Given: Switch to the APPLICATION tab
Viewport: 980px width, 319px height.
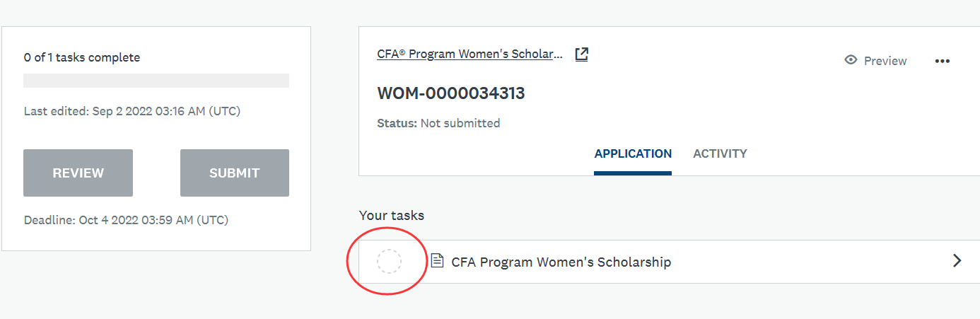Looking at the screenshot, I should coord(633,153).
